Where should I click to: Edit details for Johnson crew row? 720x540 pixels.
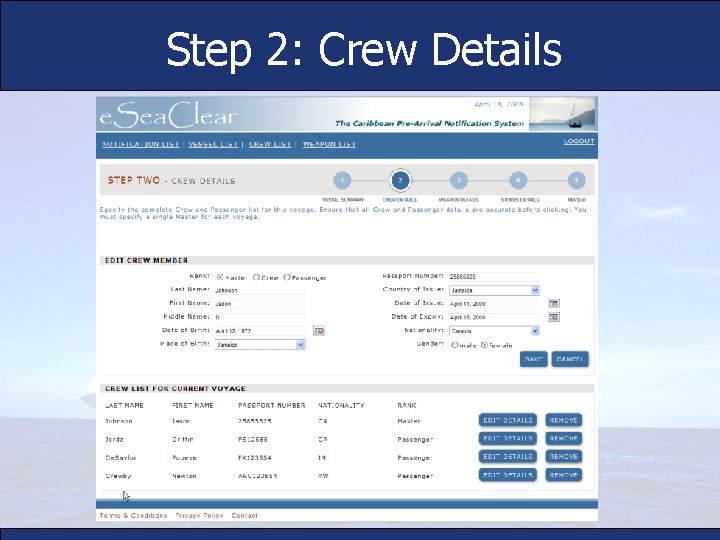[507, 420]
